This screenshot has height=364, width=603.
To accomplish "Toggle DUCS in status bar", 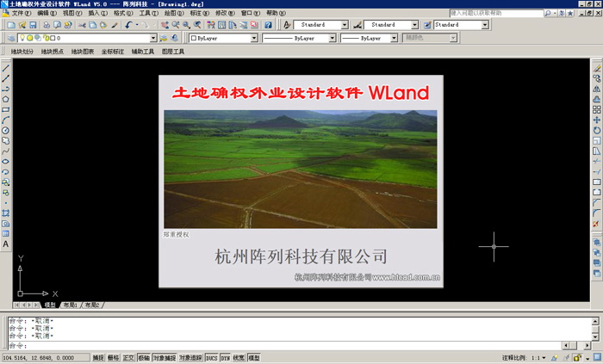I will [211, 357].
